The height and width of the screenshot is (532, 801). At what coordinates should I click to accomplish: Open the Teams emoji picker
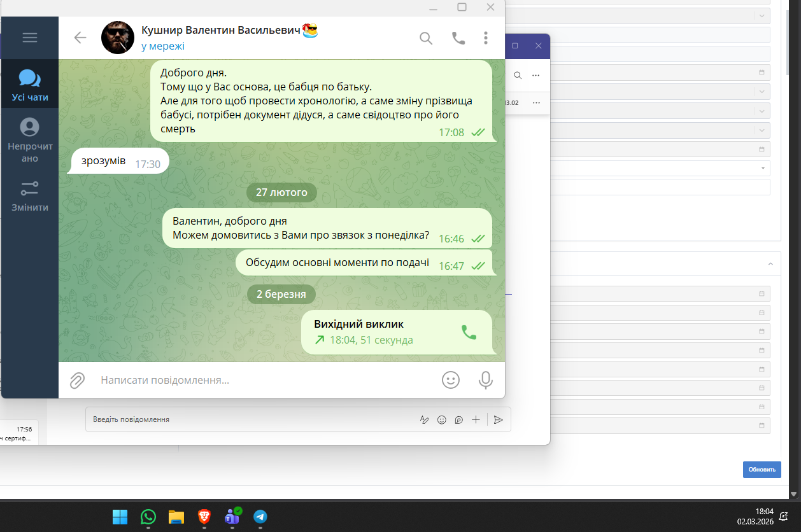point(441,419)
